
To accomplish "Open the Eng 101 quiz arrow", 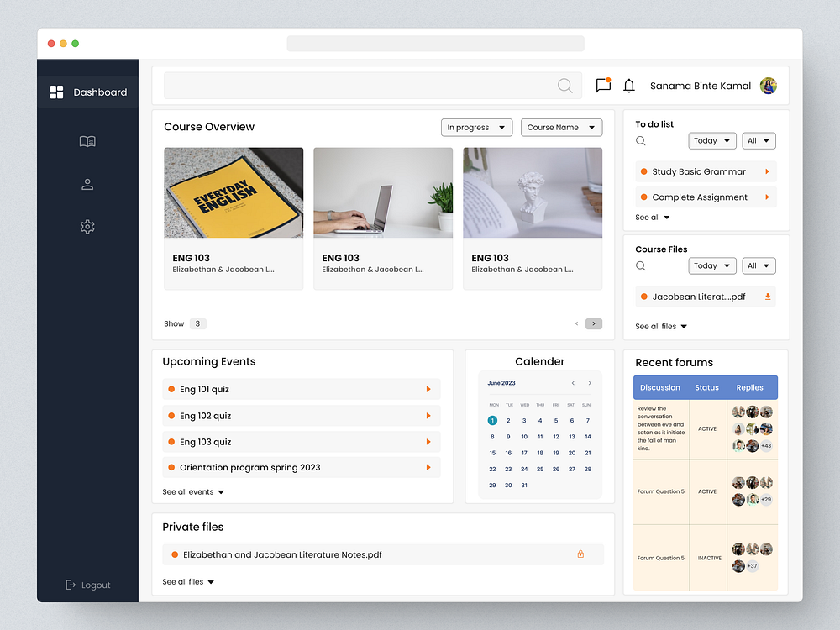I will point(428,390).
